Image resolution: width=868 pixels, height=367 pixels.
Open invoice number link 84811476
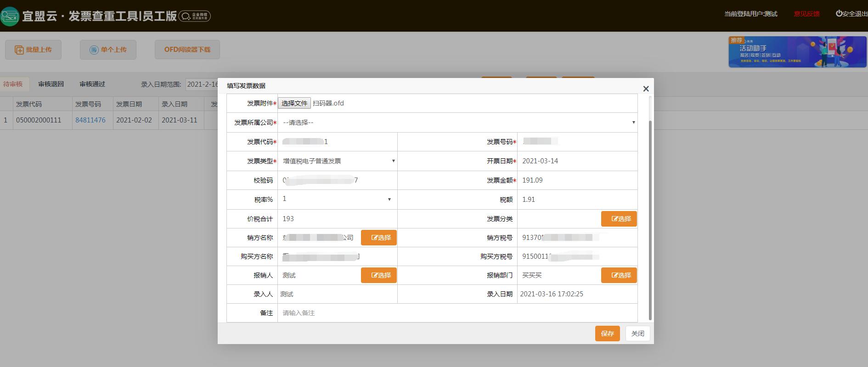point(90,120)
